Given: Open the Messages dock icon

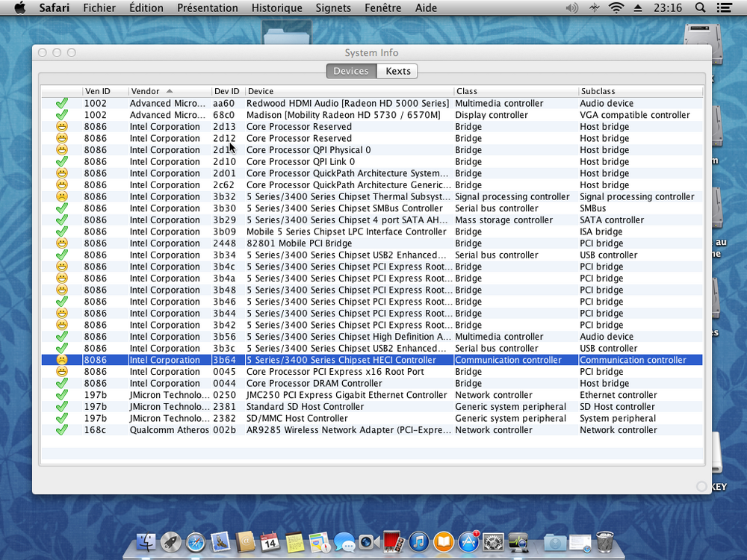Looking at the screenshot, I should pos(344,542).
